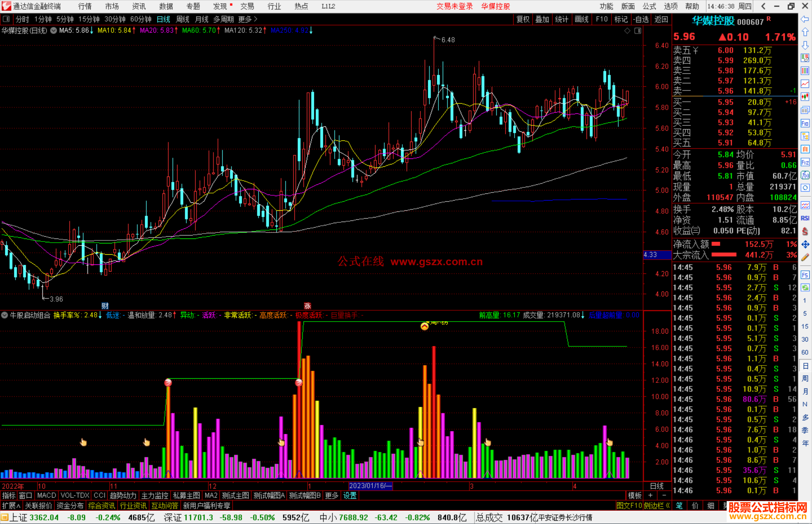Open the F12 sidebar icon
Viewport: 812px width, 524px height.
coord(805,162)
